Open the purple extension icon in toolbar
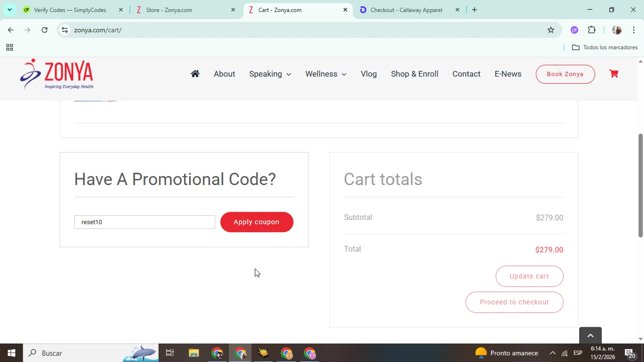644x362 pixels. pos(574,30)
